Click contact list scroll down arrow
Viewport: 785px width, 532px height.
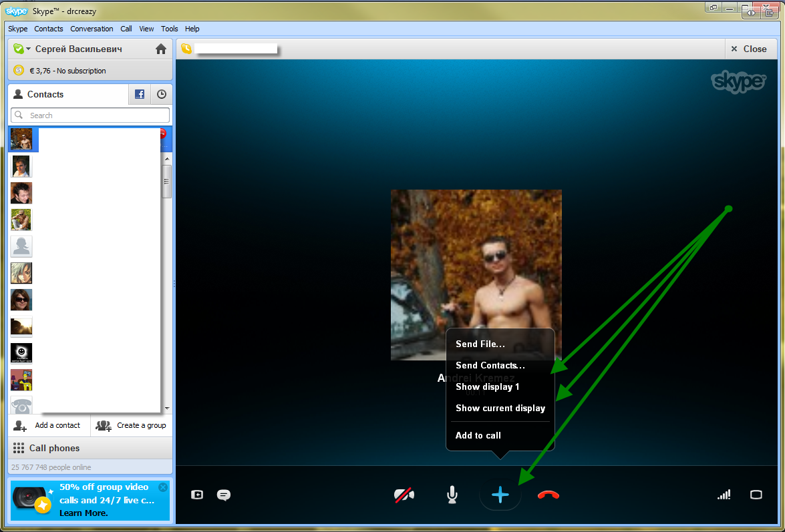[167, 409]
